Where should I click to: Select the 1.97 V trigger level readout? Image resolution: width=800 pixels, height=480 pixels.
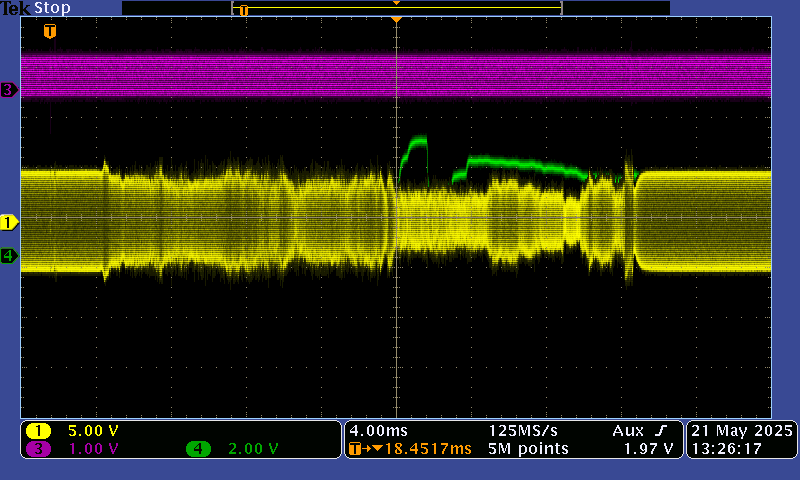coord(652,449)
